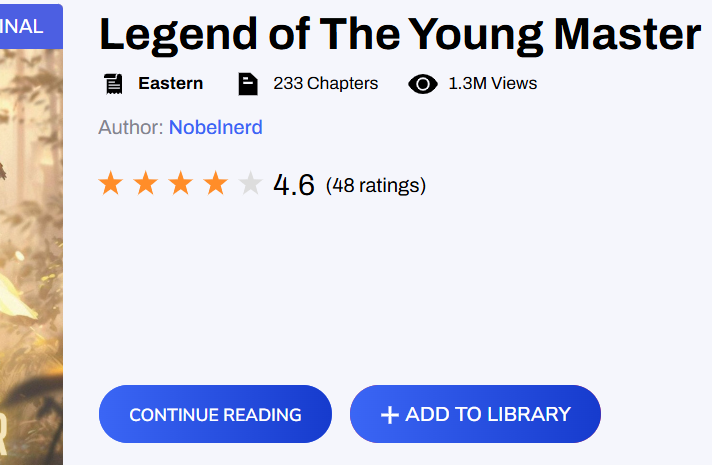Click the 4.6 rating score
712x465 pixels.
point(294,185)
